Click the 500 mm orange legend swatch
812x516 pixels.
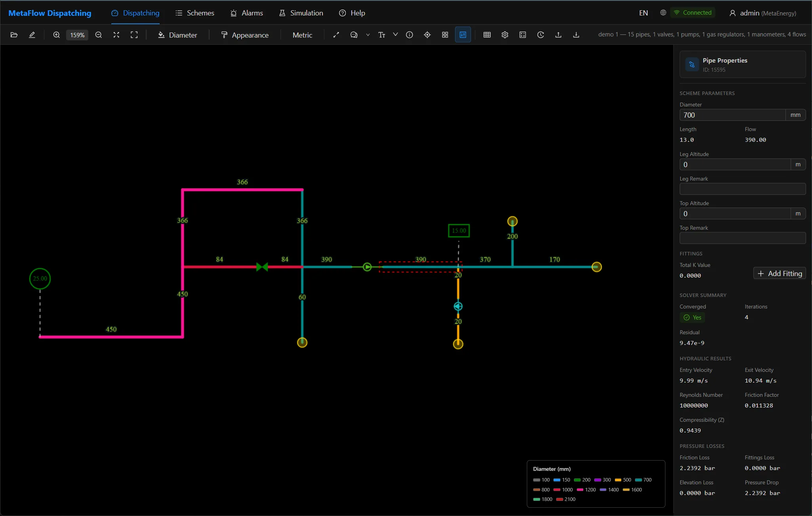(618, 480)
